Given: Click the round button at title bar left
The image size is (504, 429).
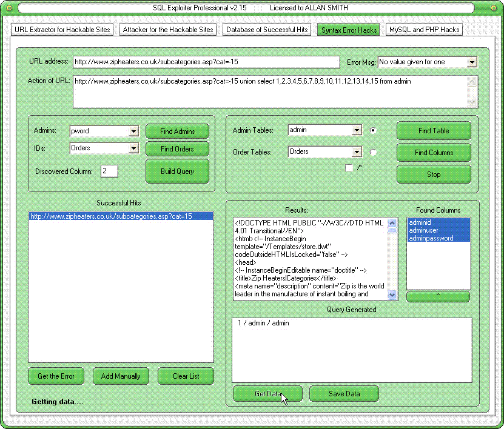Looking at the screenshot, I should click(x=9, y=8).
